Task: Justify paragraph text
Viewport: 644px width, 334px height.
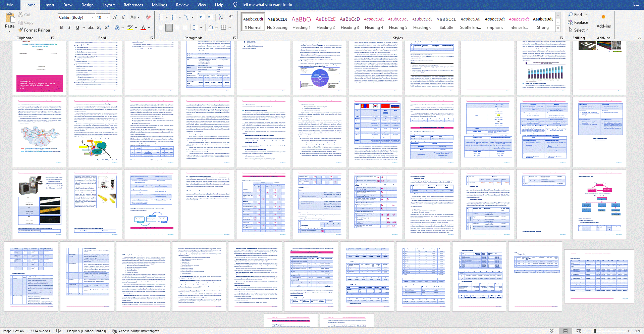Action: pyautogui.click(x=185, y=28)
